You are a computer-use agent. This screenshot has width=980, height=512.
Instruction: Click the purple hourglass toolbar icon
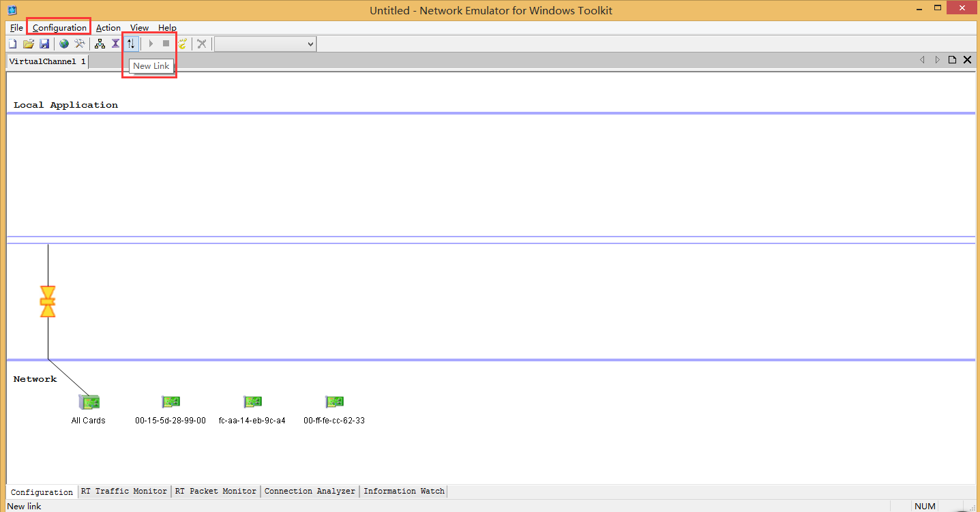[115, 43]
